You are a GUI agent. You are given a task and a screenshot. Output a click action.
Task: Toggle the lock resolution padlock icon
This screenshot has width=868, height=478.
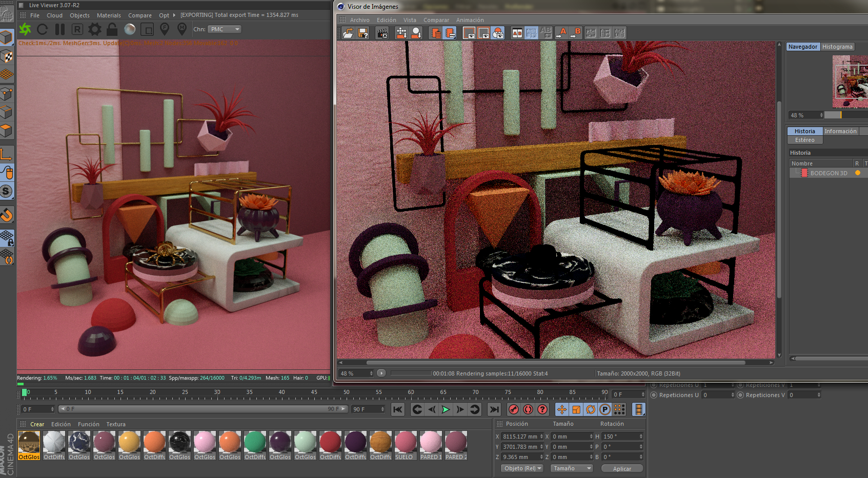[x=112, y=29]
